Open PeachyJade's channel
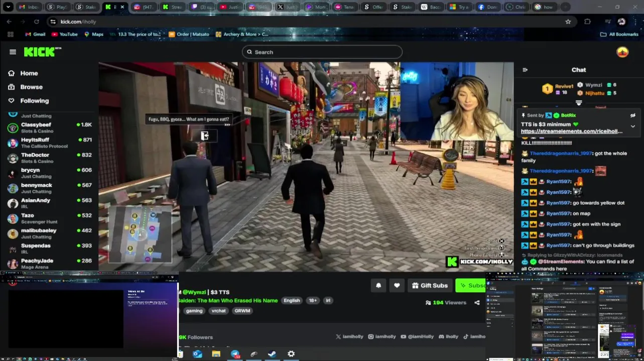644x361 pixels. coord(49,263)
